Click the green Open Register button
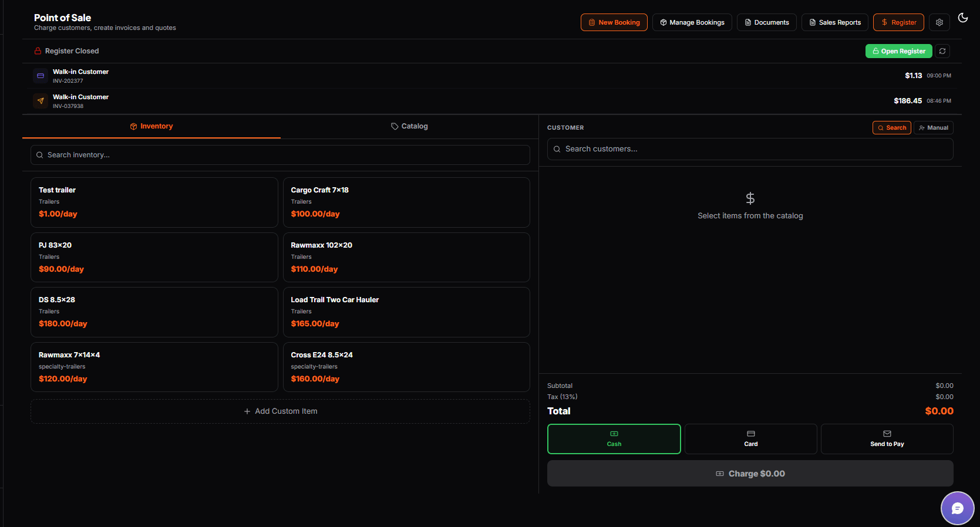 coord(898,51)
